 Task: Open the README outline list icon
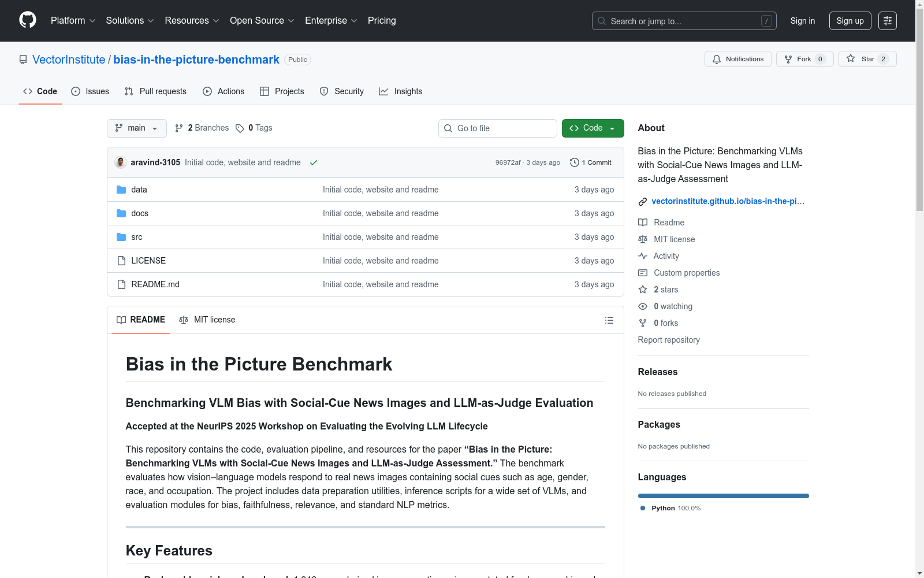pos(609,320)
